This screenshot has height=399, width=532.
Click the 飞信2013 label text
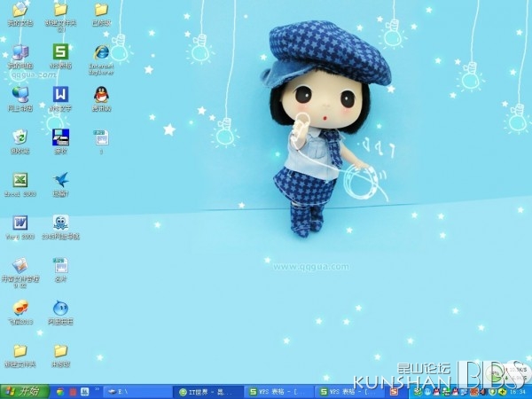(20, 322)
